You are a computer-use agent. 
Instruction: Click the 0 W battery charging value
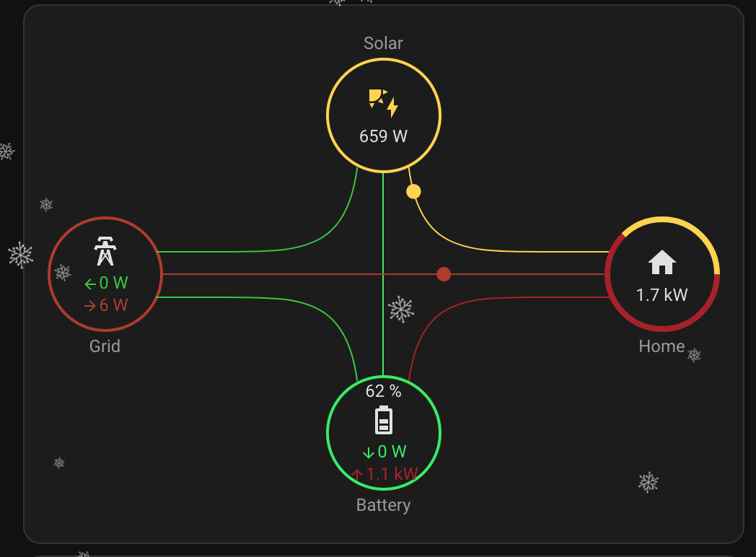point(392,452)
